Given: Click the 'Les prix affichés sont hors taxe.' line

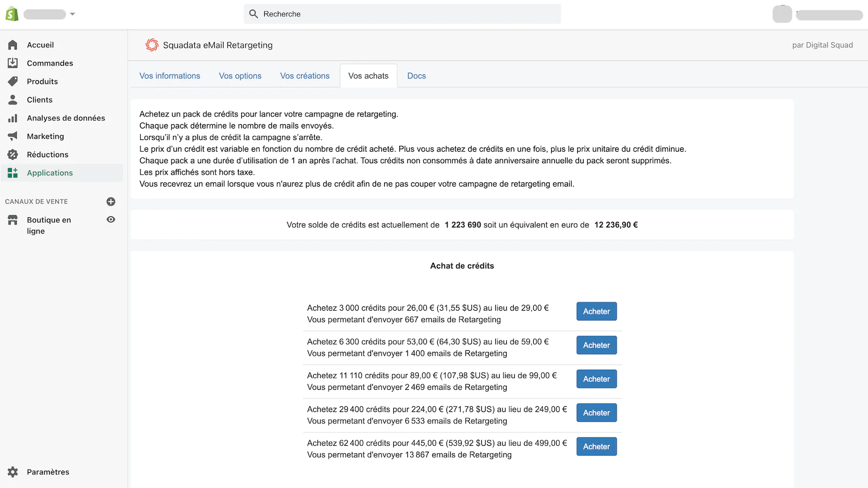Looking at the screenshot, I should 197,172.
